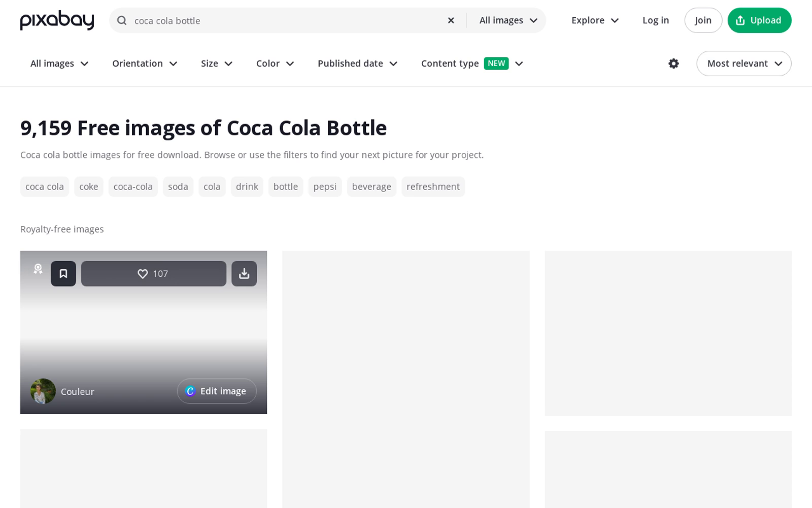Viewport: 812px width, 508px height.
Task: Click the green Upload button
Action: point(759,20)
